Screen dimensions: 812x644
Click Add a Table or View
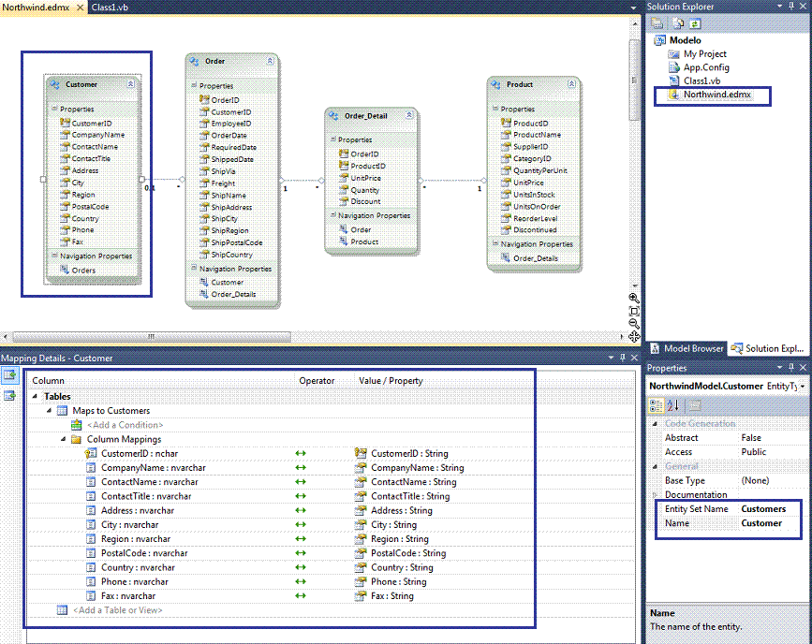click(x=118, y=609)
